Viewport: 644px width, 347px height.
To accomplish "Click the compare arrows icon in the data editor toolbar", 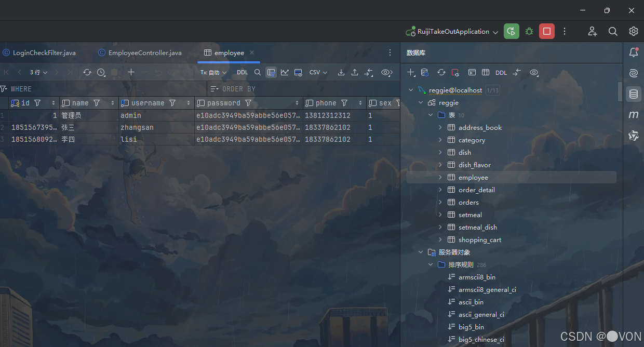I will (369, 73).
